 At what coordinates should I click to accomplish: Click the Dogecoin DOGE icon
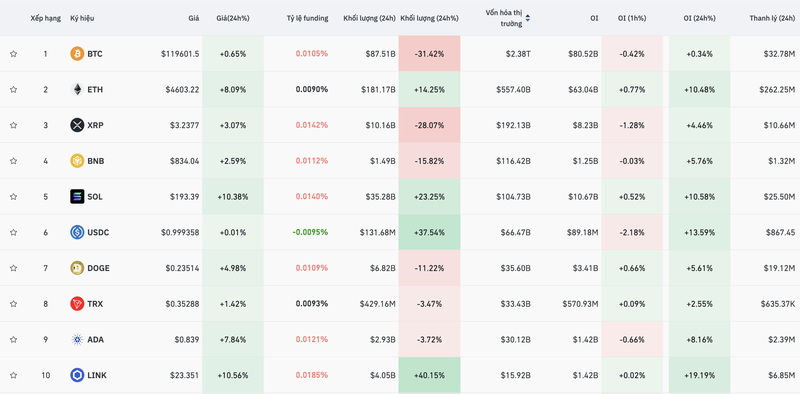77,268
